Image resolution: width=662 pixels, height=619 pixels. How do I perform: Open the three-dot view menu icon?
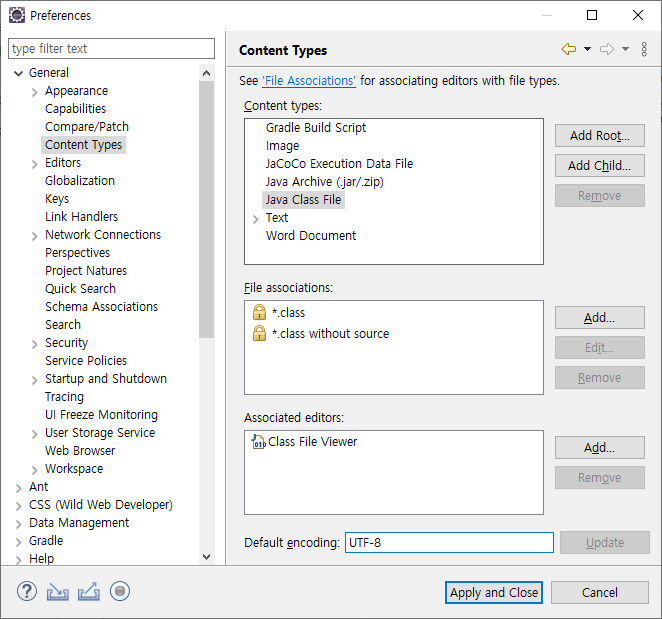[x=644, y=49]
